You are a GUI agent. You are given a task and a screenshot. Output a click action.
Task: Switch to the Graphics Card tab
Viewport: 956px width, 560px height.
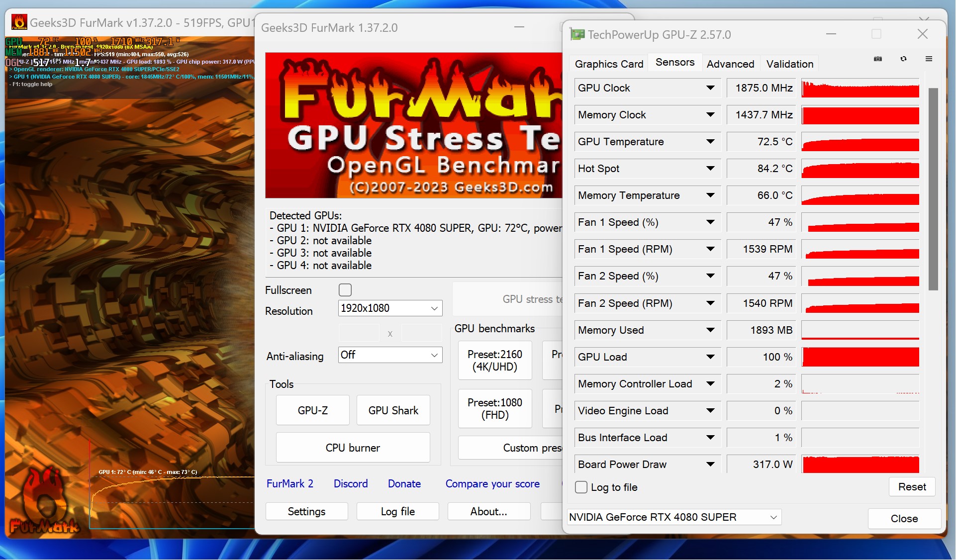[x=609, y=64]
